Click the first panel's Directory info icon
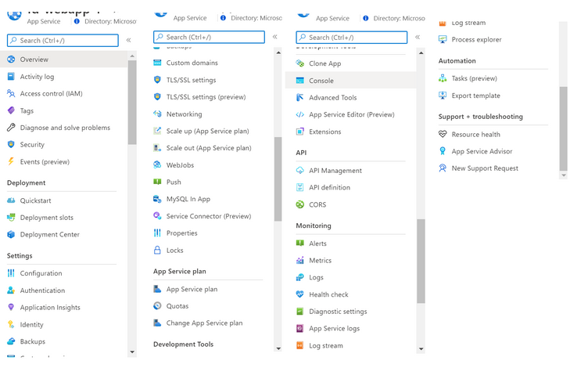This screenshot has width=588, height=368. [x=77, y=21]
